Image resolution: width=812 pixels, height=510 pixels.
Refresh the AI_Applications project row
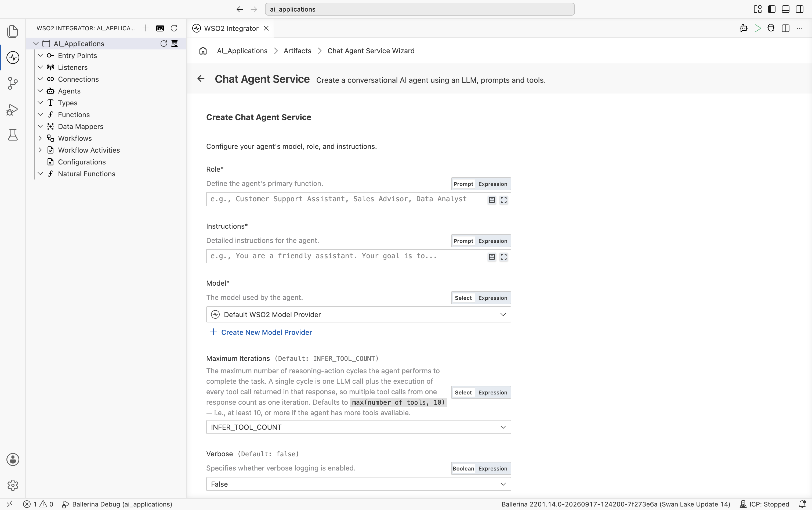click(164, 44)
